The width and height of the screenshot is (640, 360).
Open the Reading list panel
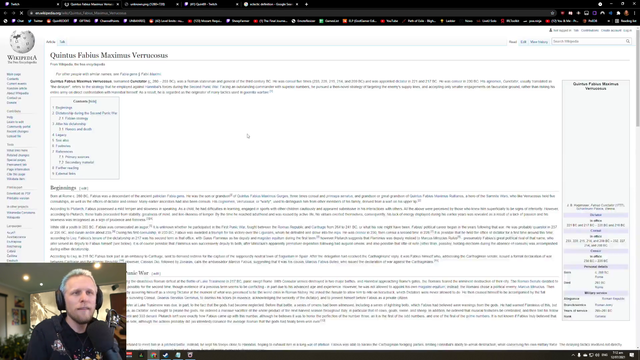pyautogui.click(x=624, y=21)
